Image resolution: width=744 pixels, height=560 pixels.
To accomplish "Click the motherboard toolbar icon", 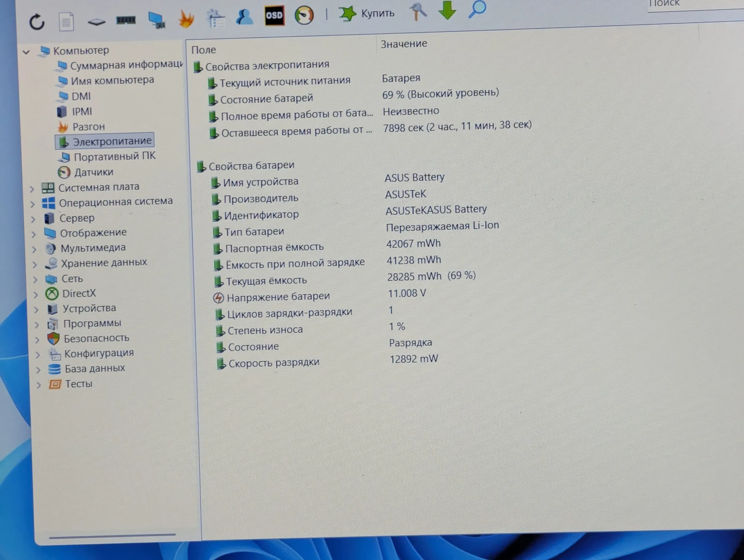I will click(x=96, y=22).
